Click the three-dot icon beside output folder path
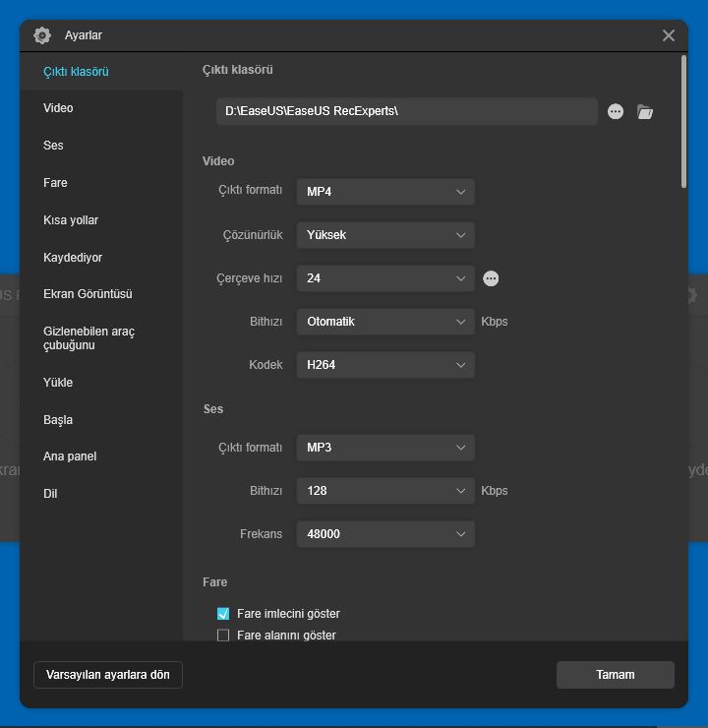Viewport: 708px width, 728px height. [616, 112]
